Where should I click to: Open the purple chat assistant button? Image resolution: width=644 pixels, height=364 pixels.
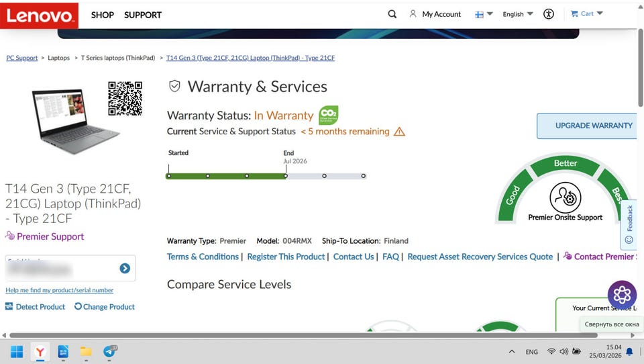(x=622, y=294)
